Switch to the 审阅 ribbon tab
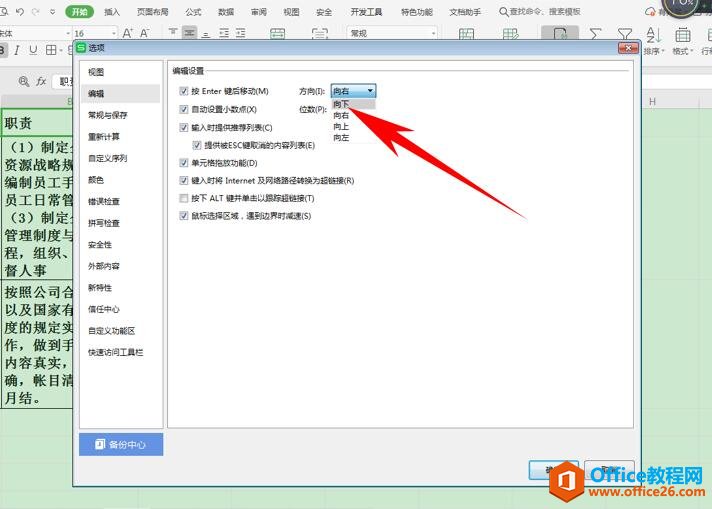This screenshot has width=712, height=509. (x=259, y=12)
